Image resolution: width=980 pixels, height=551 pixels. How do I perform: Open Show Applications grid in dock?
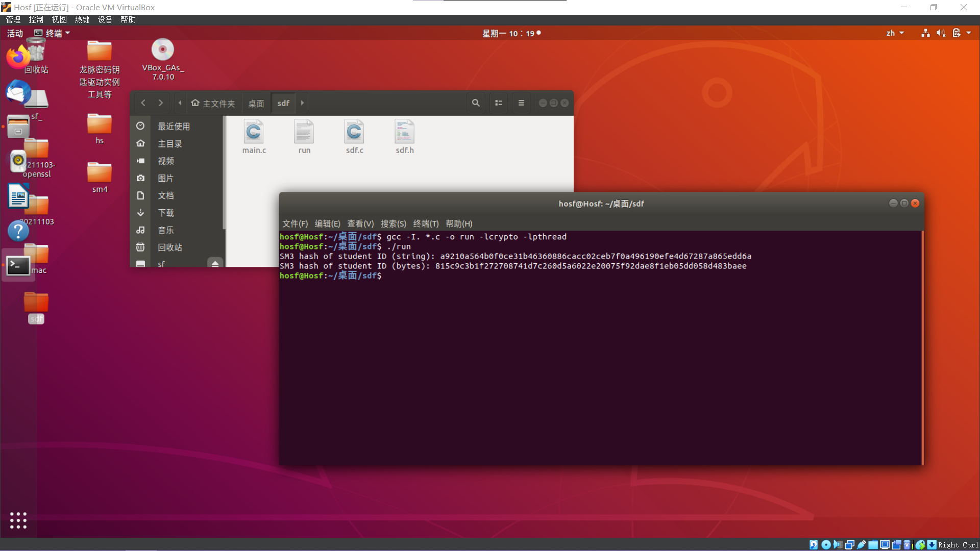[18, 520]
